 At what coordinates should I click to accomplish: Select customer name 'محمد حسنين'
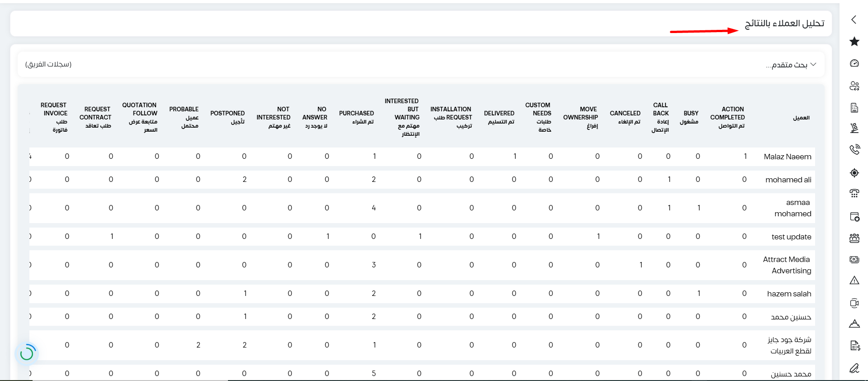pos(791,374)
